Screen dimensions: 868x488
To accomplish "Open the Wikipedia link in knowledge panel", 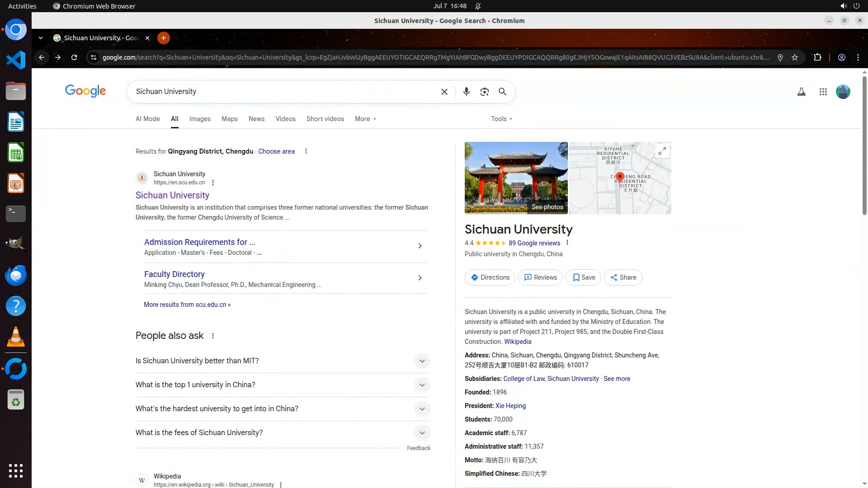I will pos(517,342).
